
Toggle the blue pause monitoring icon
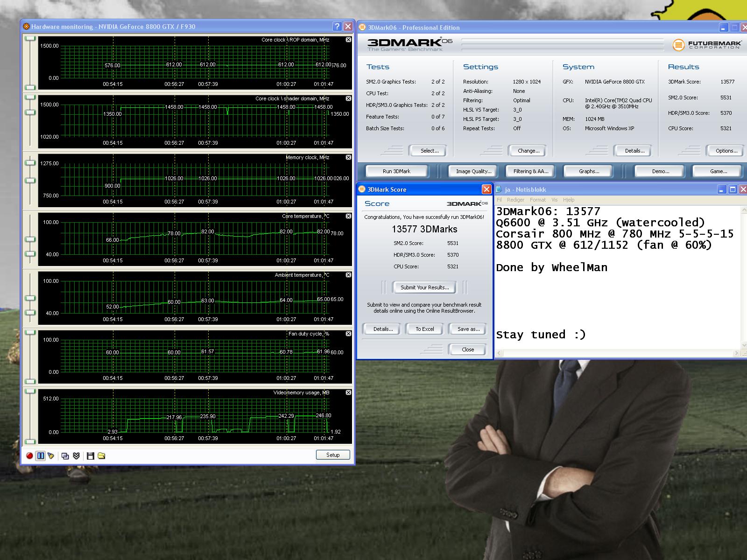point(41,455)
